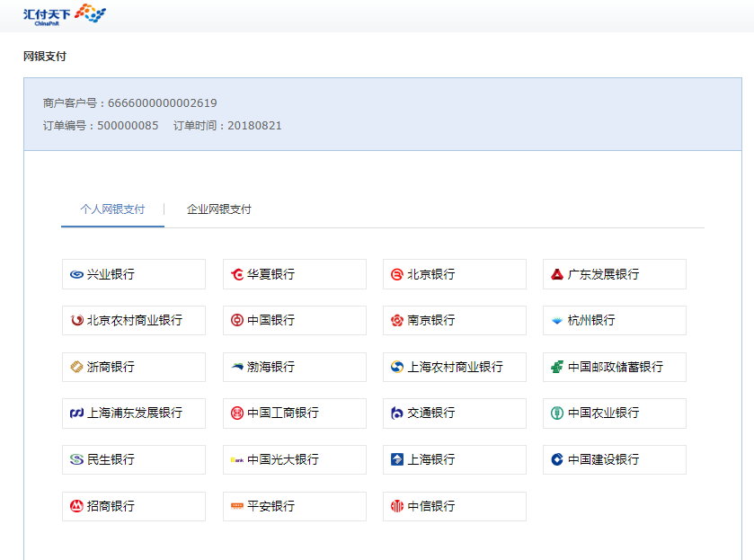
Task: Choose 交通银行 payment option
Action: click(454, 413)
